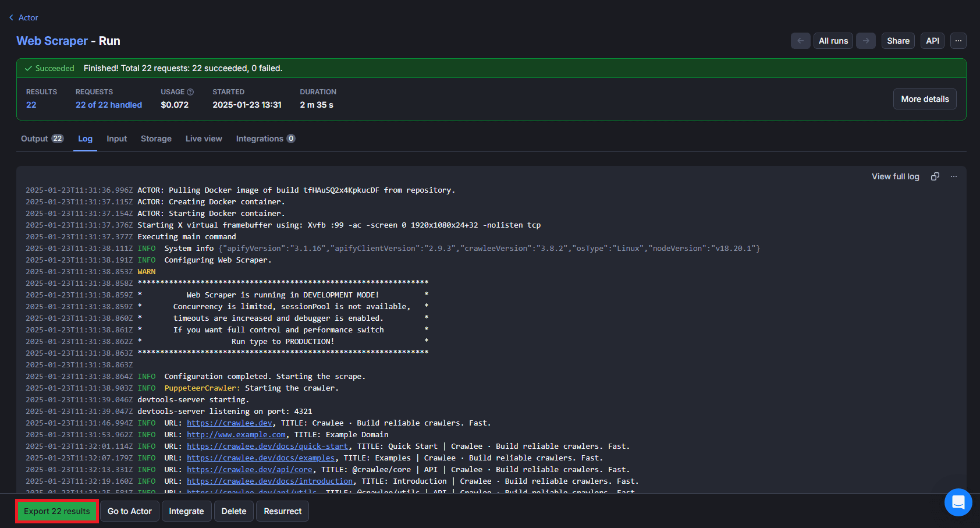This screenshot has height=528, width=980.
Task: Open the View full log link
Action: click(895, 176)
